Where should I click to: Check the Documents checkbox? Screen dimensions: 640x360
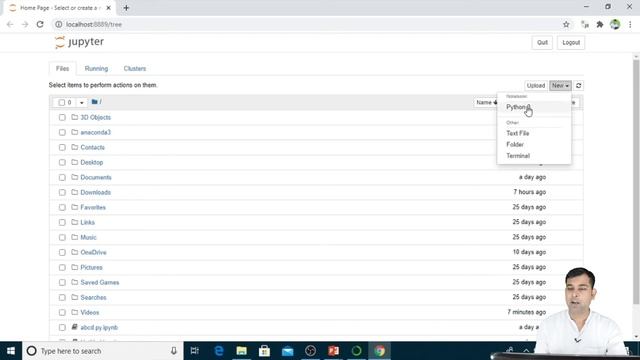click(x=62, y=178)
